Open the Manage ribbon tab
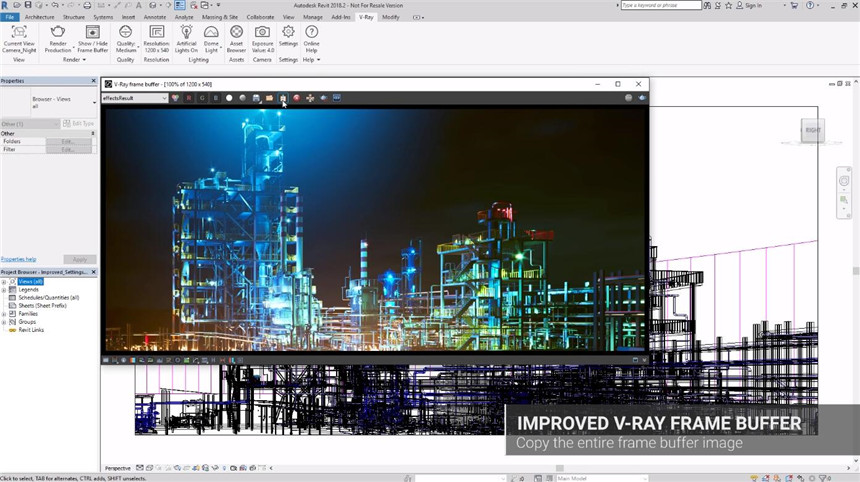Screen dimensions: 860x482 tap(313, 17)
